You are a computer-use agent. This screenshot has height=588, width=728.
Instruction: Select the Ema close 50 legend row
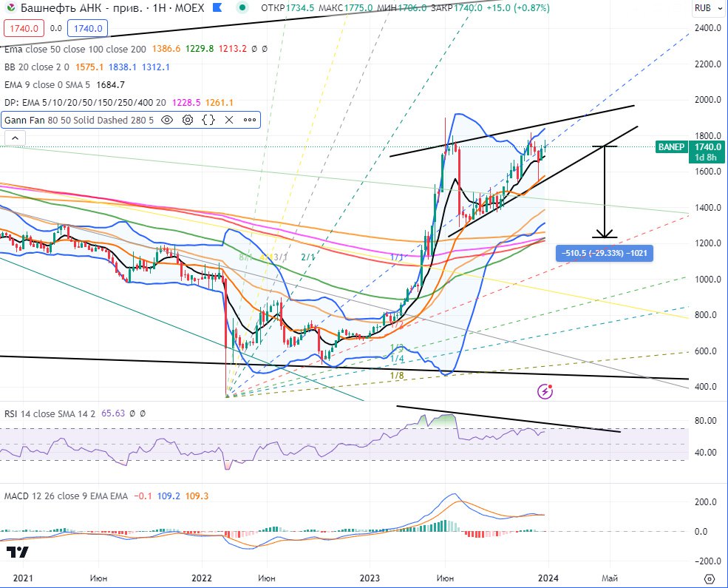coord(75,49)
